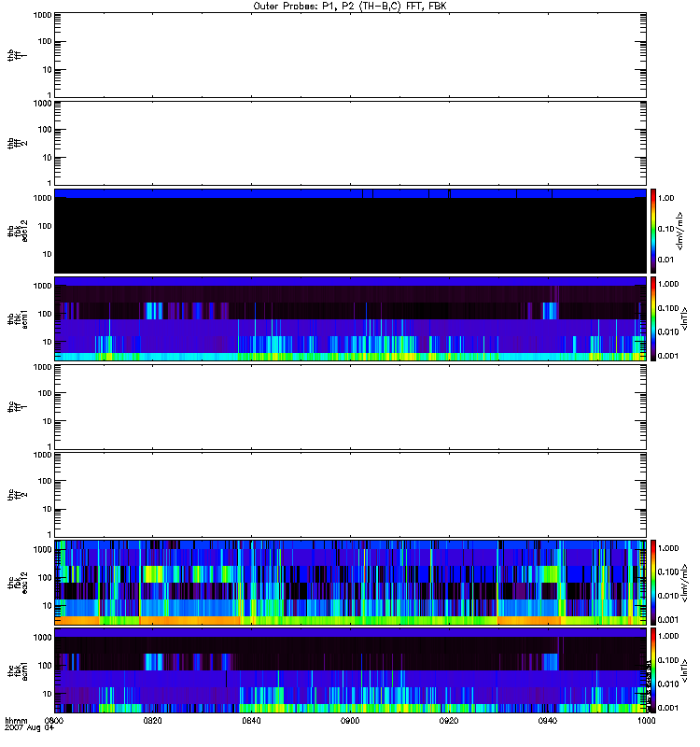Select the '0920' time axis label

coord(449,720)
